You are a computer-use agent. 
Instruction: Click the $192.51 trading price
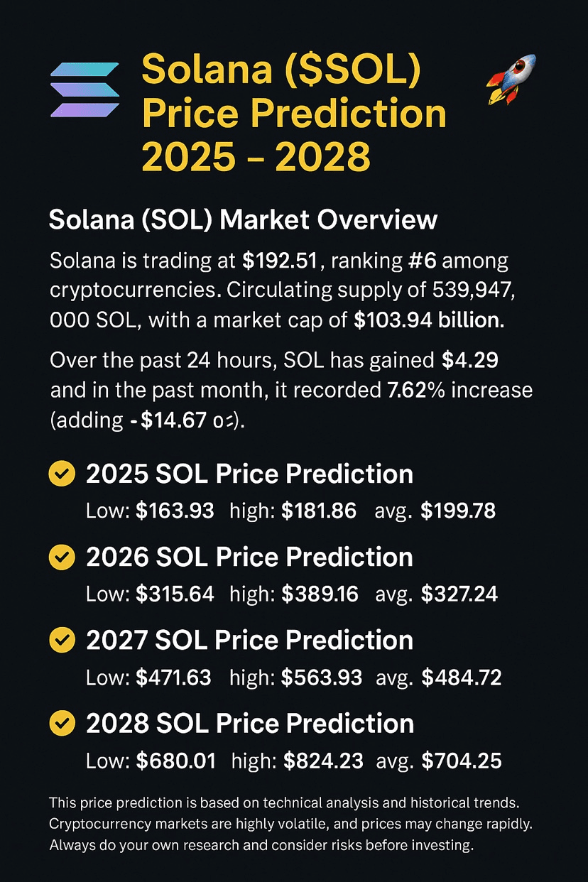[x=282, y=261]
